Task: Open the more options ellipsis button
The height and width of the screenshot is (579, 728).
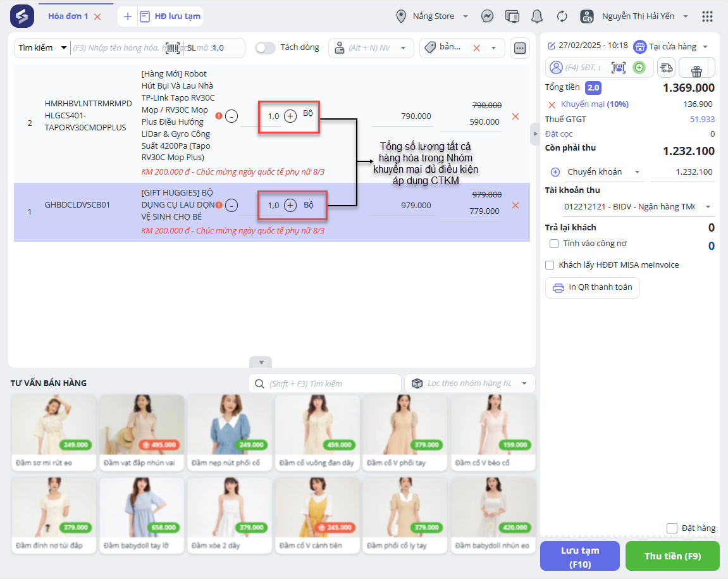Action: [520, 48]
